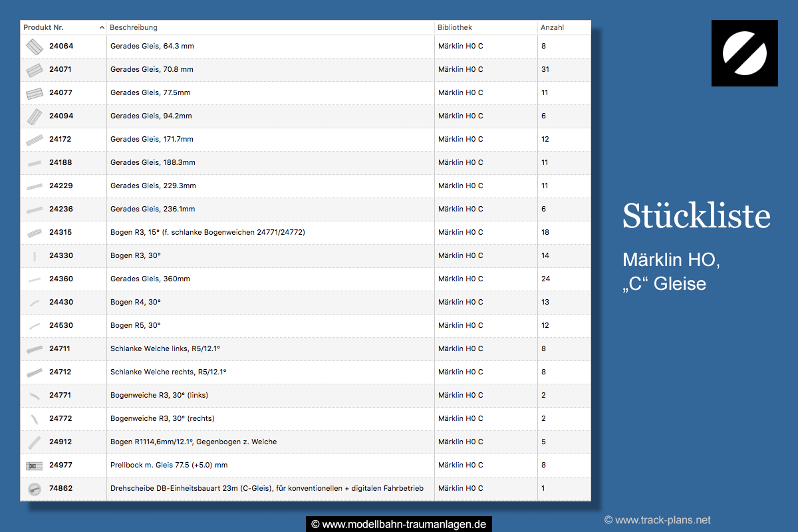The height and width of the screenshot is (532, 798).
Task: Click the turnout icon for product 24712
Action: (x=34, y=372)
